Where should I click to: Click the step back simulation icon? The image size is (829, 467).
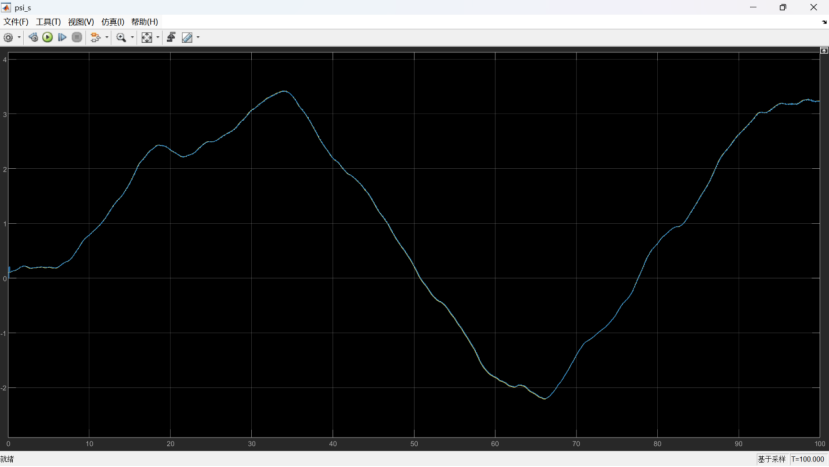point(33,37)
